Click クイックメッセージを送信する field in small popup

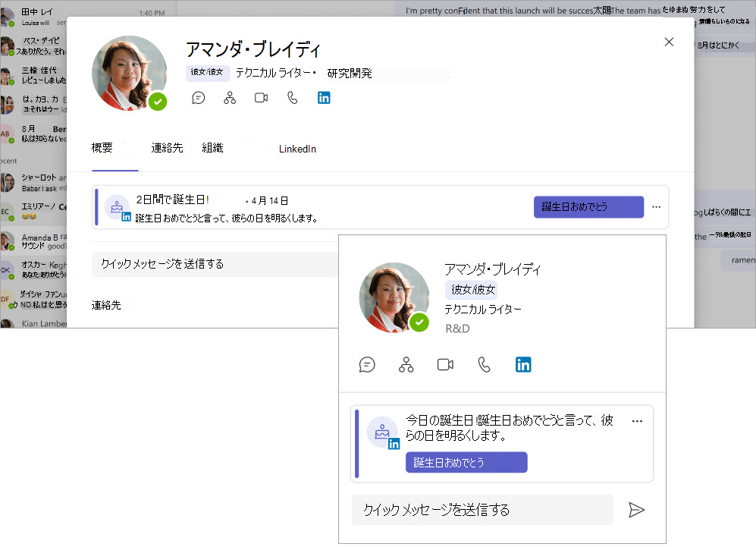482,510
